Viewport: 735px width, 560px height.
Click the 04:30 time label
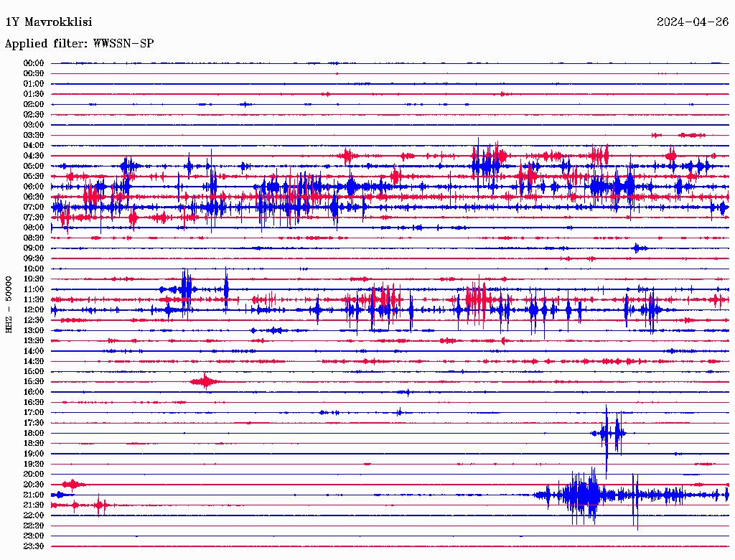point(34,156)
